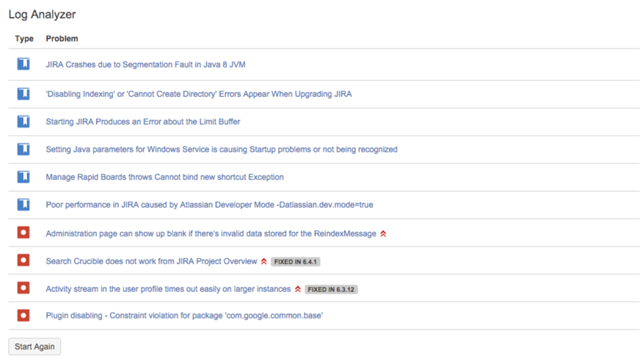Click red priority arrows after Activity stream issue
640x364 pixels.
click(x=298, y=289)
